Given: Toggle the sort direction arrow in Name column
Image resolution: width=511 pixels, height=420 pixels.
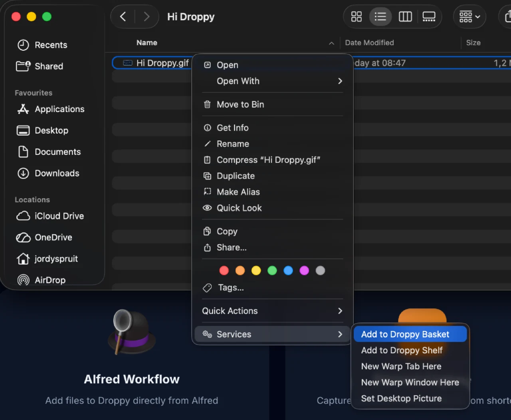Looking at the screenshot, I should tap(331, 43).
